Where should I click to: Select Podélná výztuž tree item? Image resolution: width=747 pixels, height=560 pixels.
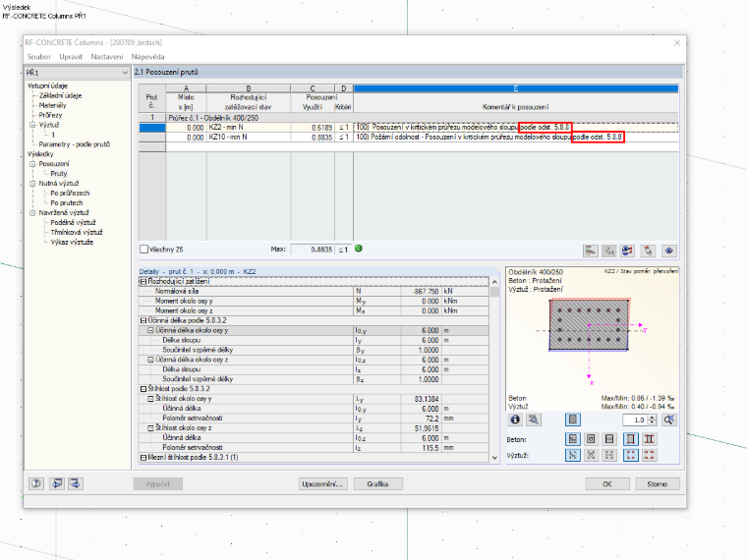tap(74, 222)
